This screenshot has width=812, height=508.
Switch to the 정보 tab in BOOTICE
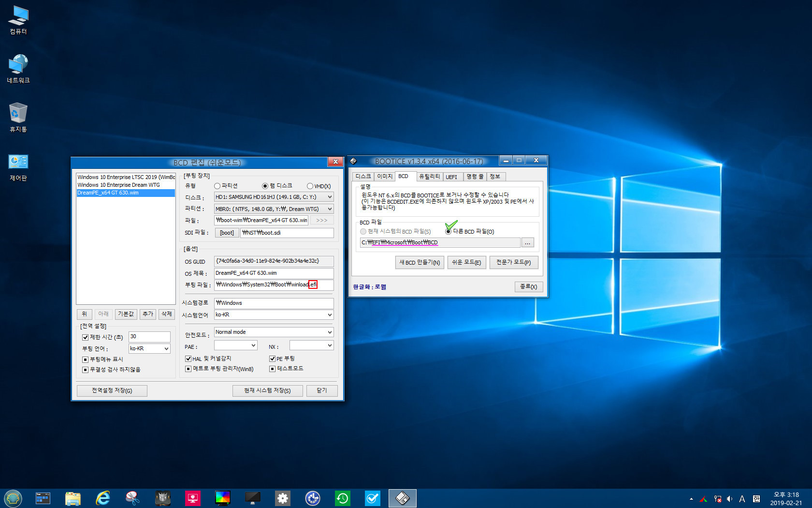(x=495, y=177)
